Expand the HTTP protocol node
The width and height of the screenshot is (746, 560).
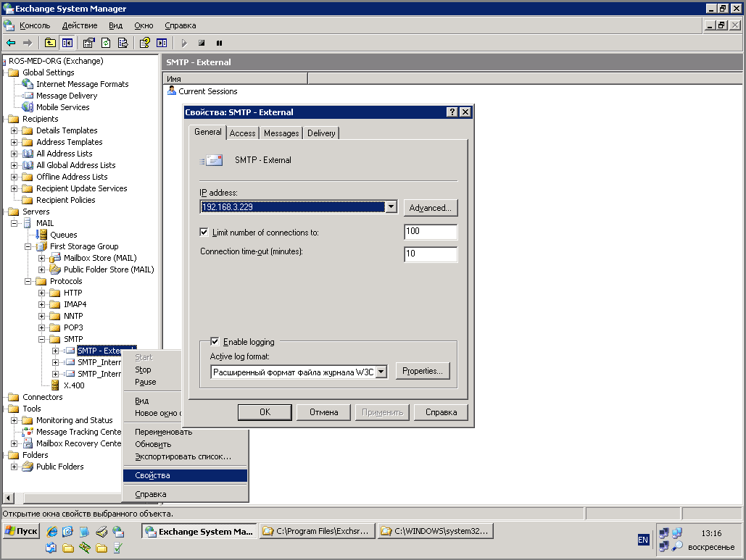(41, 293)
